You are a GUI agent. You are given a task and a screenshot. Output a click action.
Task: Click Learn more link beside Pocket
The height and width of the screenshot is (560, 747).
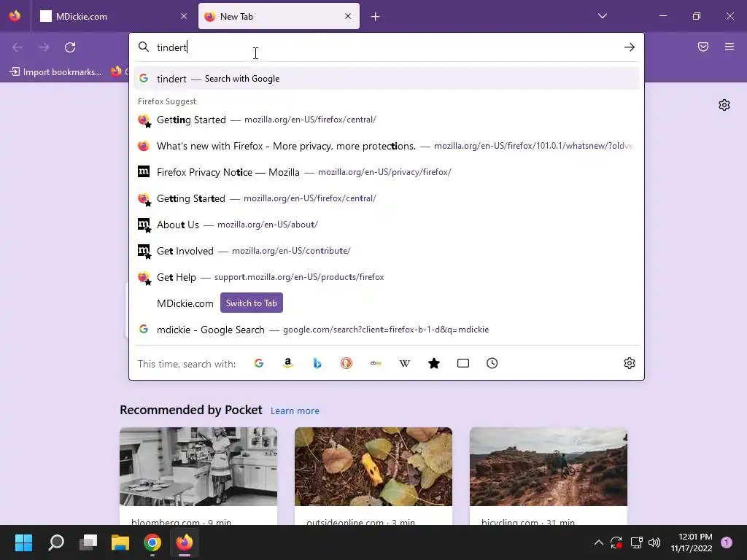click(x=295, y=411)
